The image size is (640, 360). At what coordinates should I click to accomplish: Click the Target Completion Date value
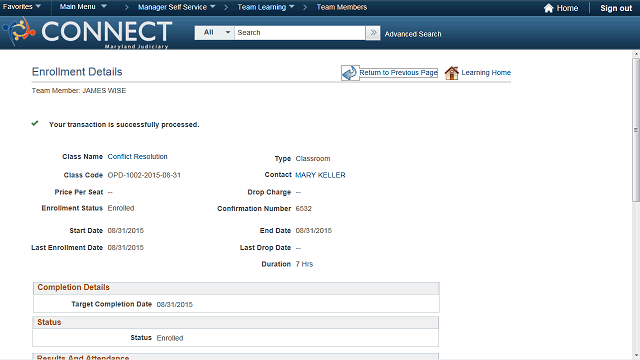(x=175, y=304)
